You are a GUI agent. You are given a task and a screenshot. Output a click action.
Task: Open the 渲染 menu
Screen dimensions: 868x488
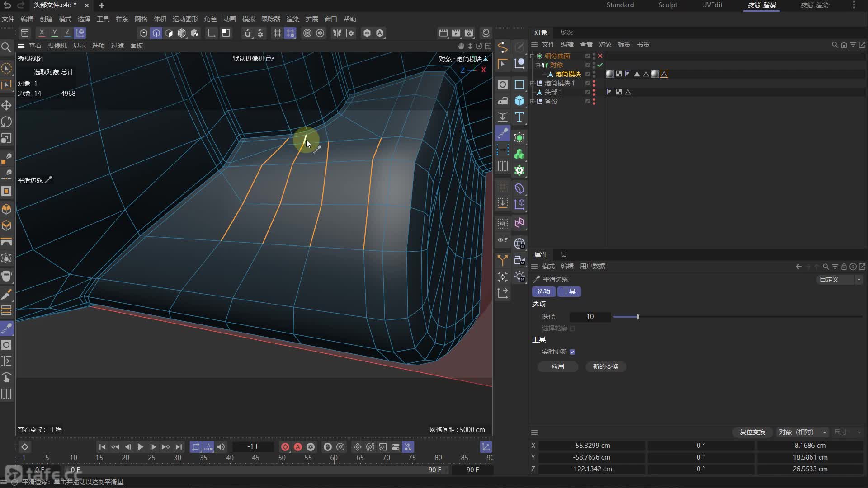point(293,19)
